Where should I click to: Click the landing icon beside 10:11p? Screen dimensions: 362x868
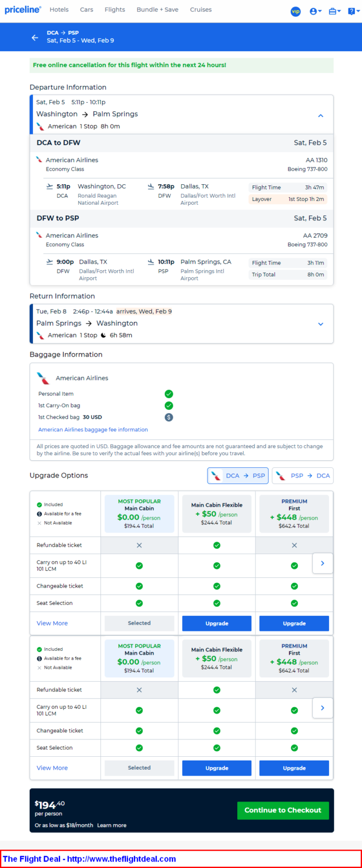coord(151,262)
